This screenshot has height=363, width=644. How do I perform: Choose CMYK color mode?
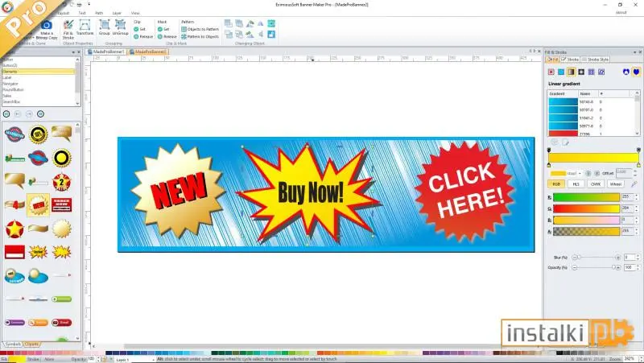pos(596,184)
